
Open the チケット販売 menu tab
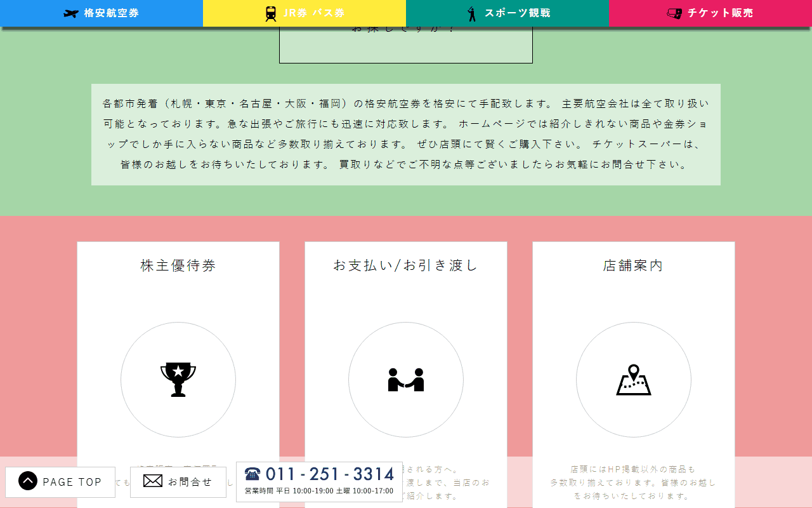710,13
